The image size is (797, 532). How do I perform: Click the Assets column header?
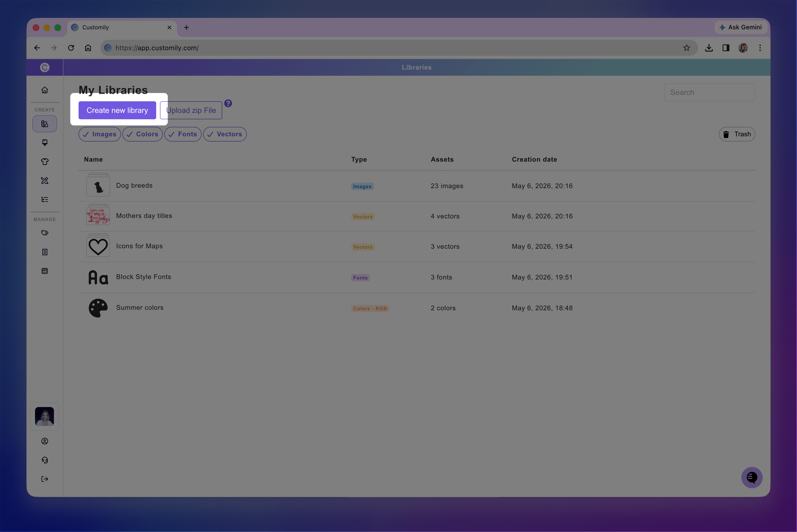(442, 160)
